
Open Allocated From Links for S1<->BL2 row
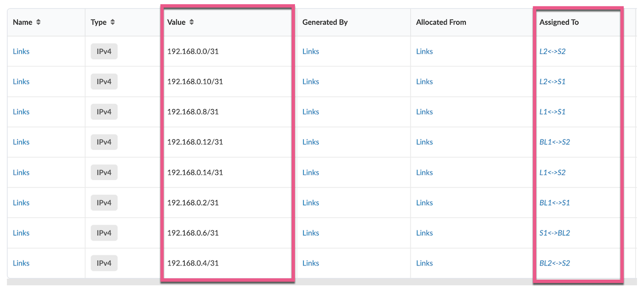point(425,233)
